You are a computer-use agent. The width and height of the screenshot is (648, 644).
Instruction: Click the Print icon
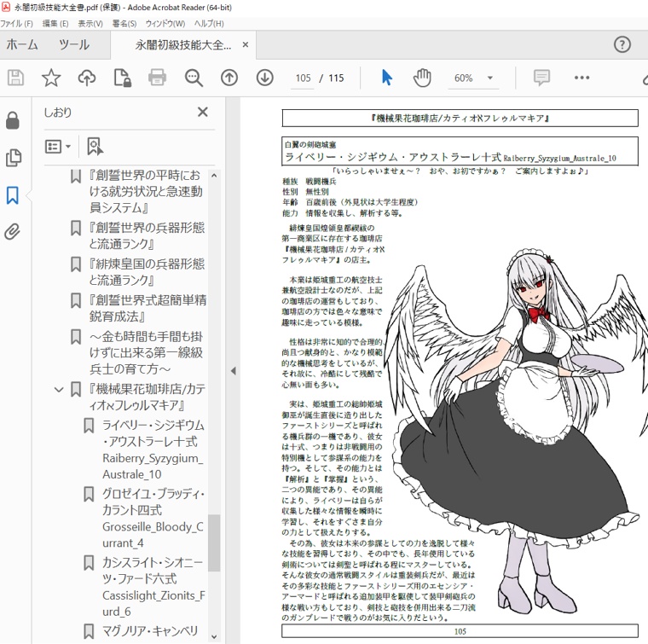tap(158, 78)
